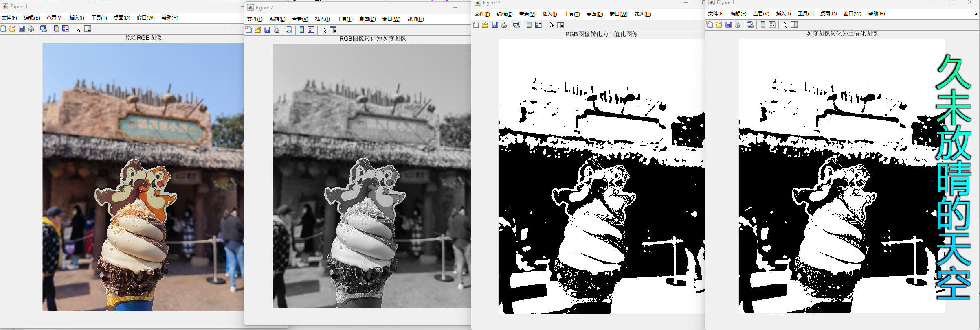Open 工具(T) menu in Figure 3
The width and height of the screenshot is (980, 330).
571,14
